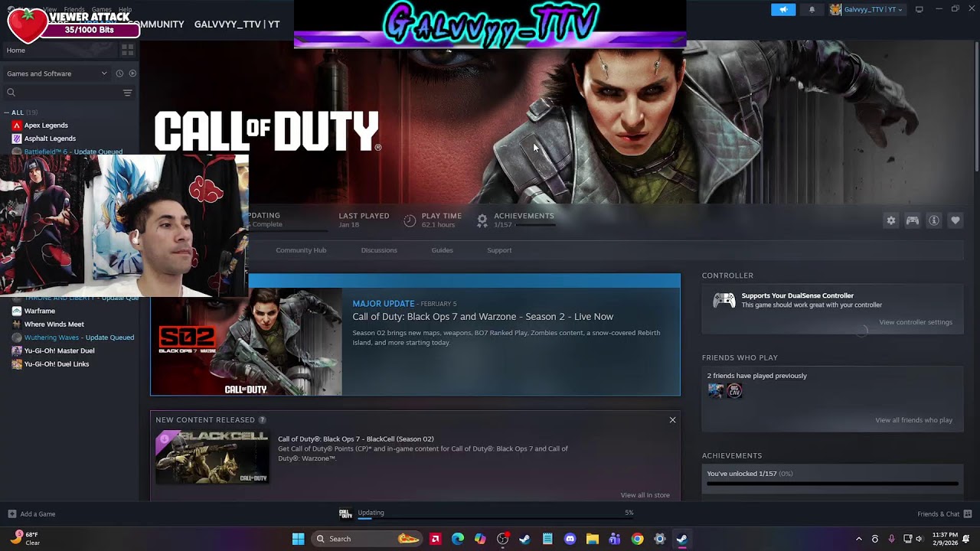Open File Explorer from the taskbar
Viewport: 980px width, 551px height.
pyautogui.click(x=592, y=539)
